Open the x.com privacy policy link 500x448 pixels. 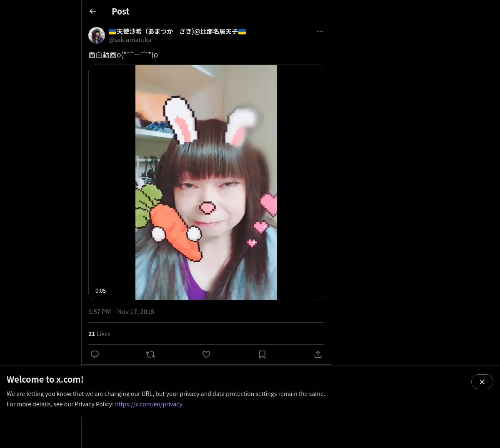149,404
